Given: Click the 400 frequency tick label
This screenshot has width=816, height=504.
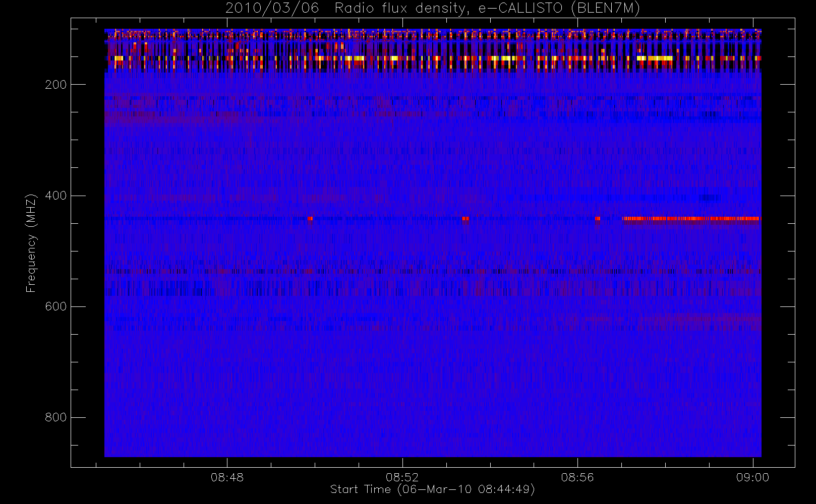Looking at the screenshot, I should (56, 196).
